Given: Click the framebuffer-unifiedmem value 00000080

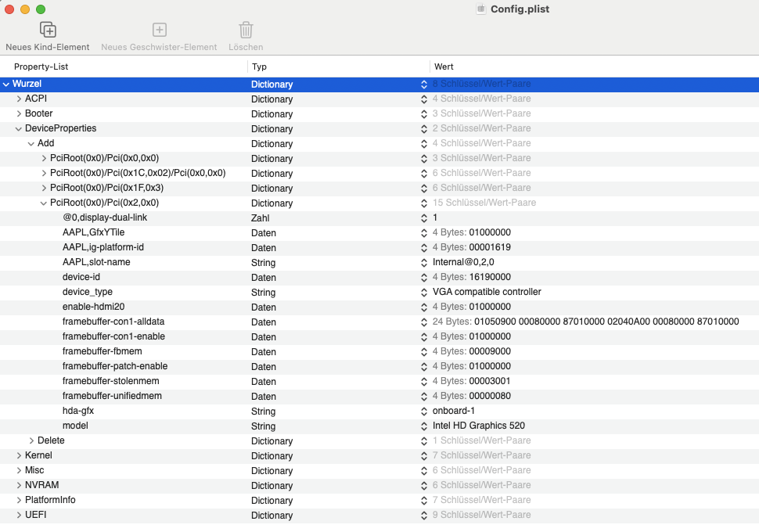Looking at the screenshot, I should click(490, 396).
